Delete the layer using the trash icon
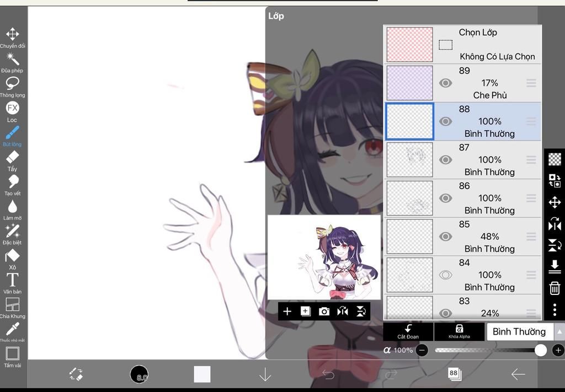The width and height of the screenshot is (565, 392). (555, 287)
